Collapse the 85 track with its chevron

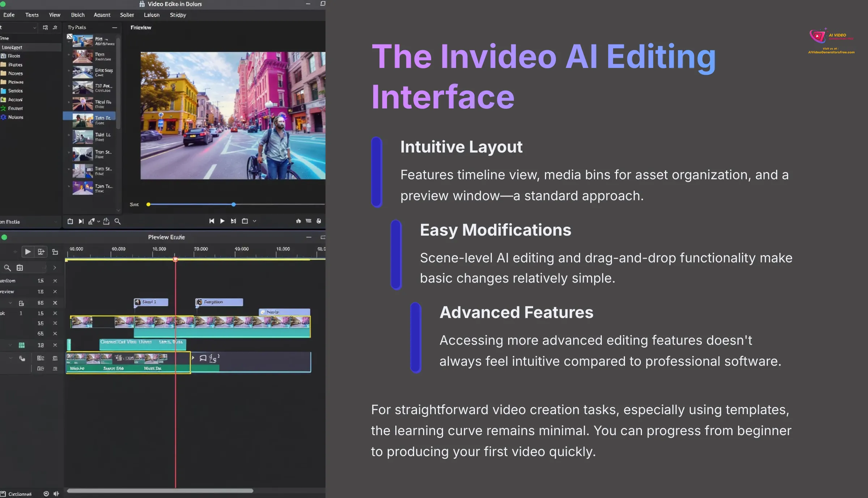10,303
